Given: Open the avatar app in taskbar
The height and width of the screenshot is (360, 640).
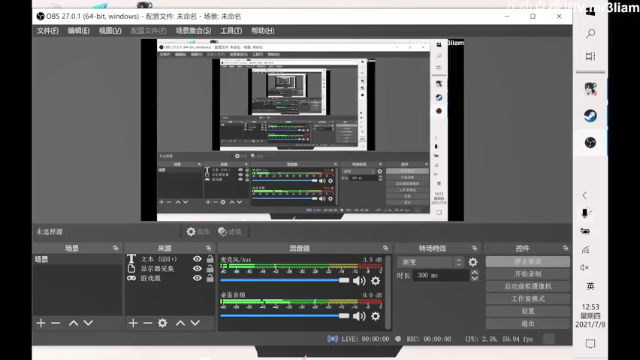Looking at the screenshot, I should coord(590,89).
